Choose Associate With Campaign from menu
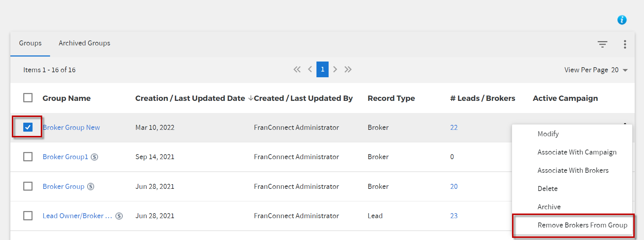 tap(577, 152)
